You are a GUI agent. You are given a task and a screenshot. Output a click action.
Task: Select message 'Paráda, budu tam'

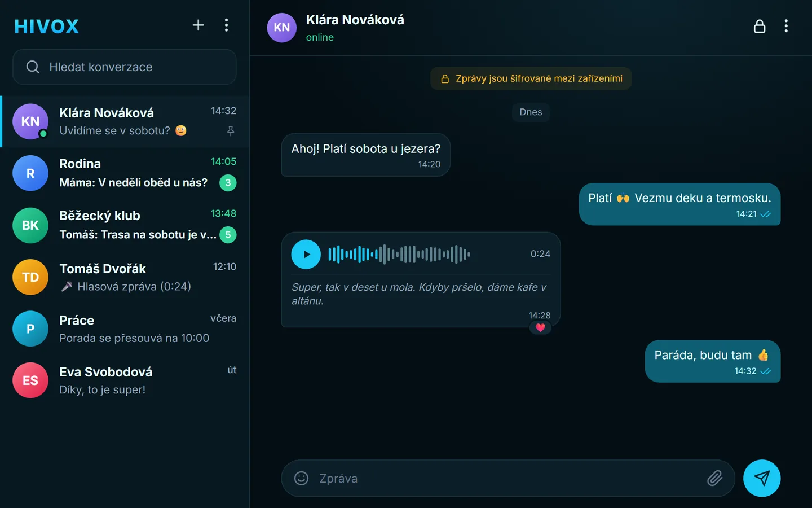(x=713, y=361)
